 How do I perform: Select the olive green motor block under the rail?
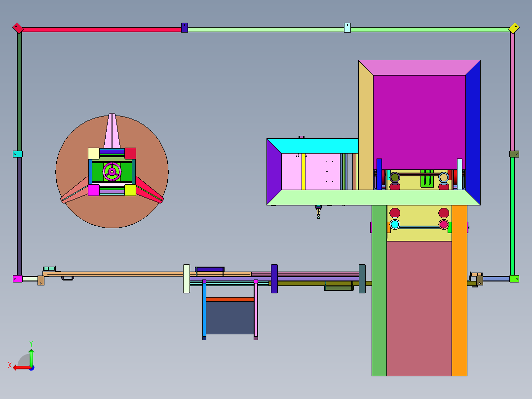click(340, 286)
